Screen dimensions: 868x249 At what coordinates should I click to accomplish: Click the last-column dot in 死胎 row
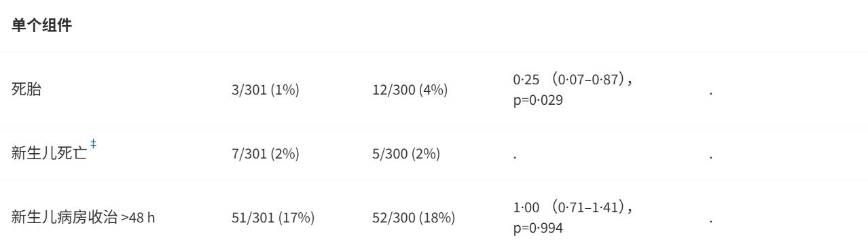(710, 93)
